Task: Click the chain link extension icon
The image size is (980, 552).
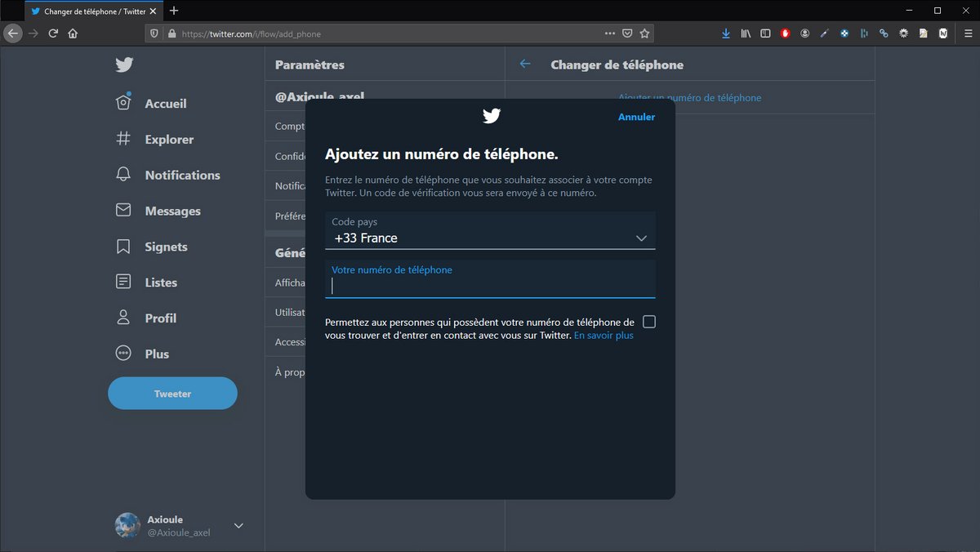Action: 884,33
